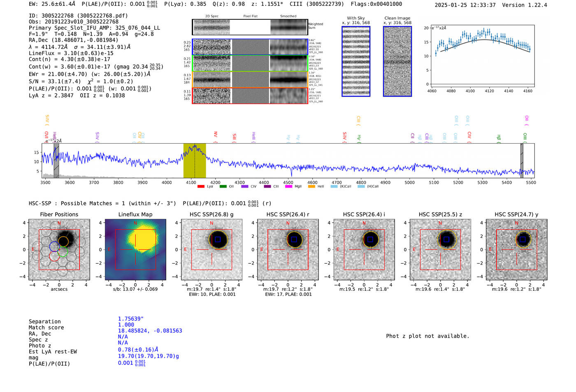Click the separation value 1.75639"

pyautogui.click(x=131, y=319)
